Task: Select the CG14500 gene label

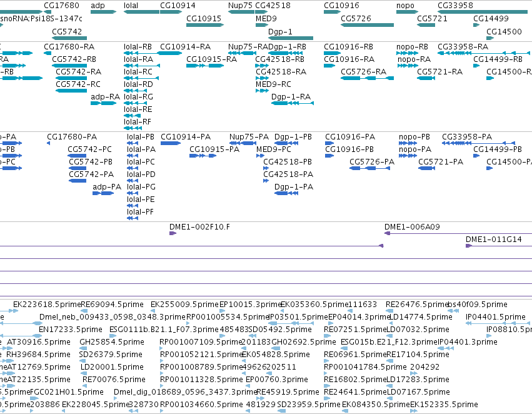Action: click(x=504, y=31)
